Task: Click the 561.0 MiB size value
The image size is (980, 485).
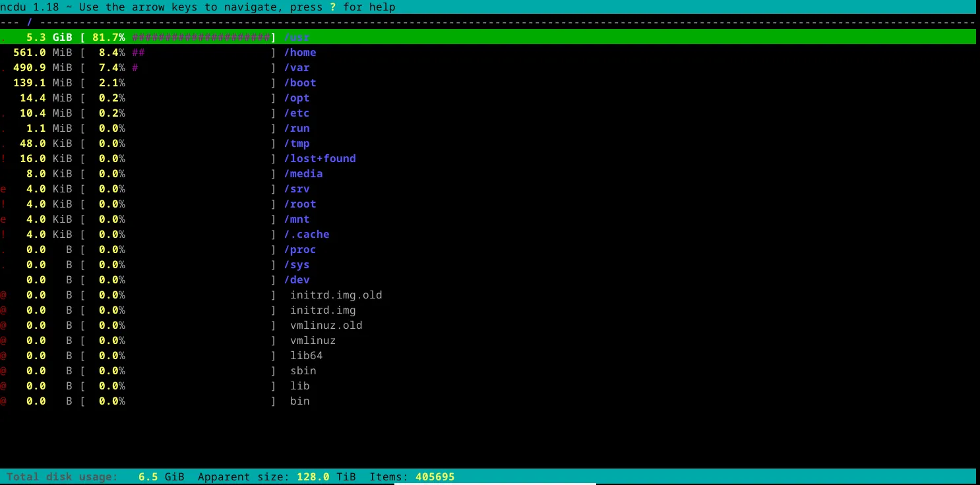Action: click(x=43, y=53)
